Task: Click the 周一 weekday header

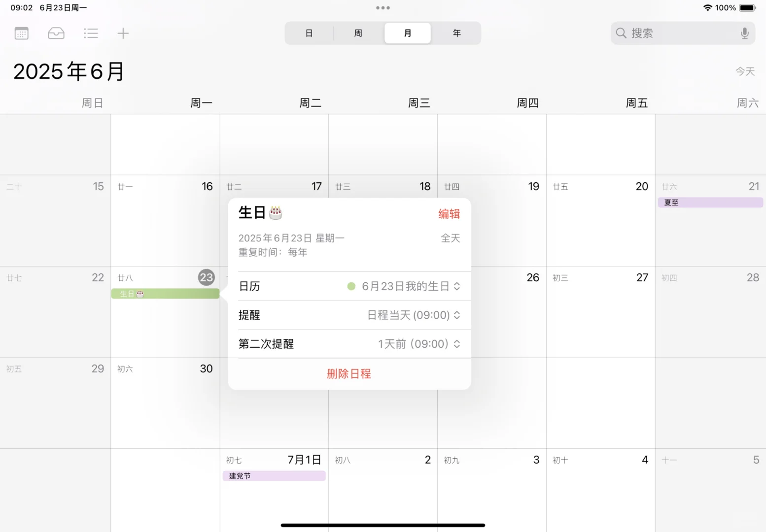Action: (201, 103)
